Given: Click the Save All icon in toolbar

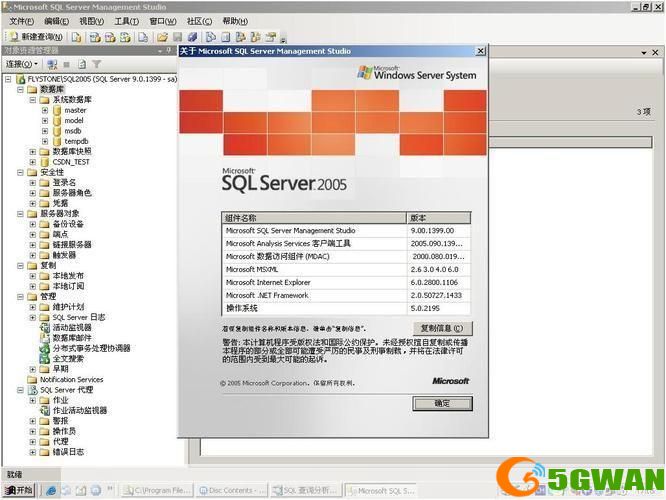Looking at the screenshot, I should point(192,37).
